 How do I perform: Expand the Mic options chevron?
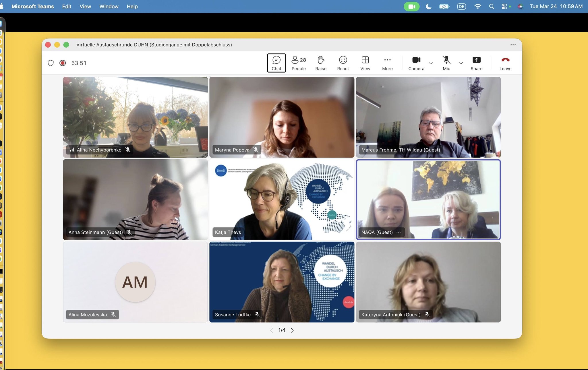tap(461, 63)
